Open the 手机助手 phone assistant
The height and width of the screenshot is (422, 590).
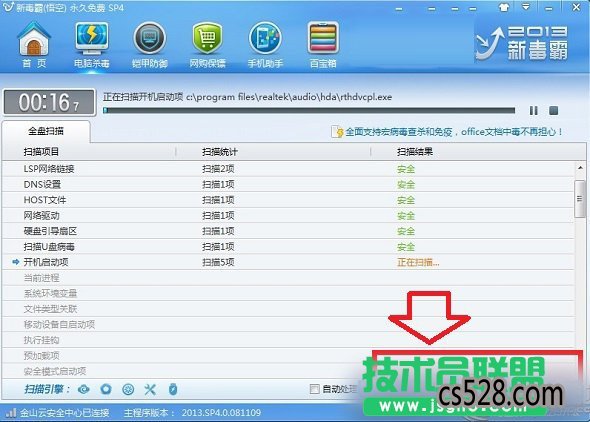pos(265,44)
